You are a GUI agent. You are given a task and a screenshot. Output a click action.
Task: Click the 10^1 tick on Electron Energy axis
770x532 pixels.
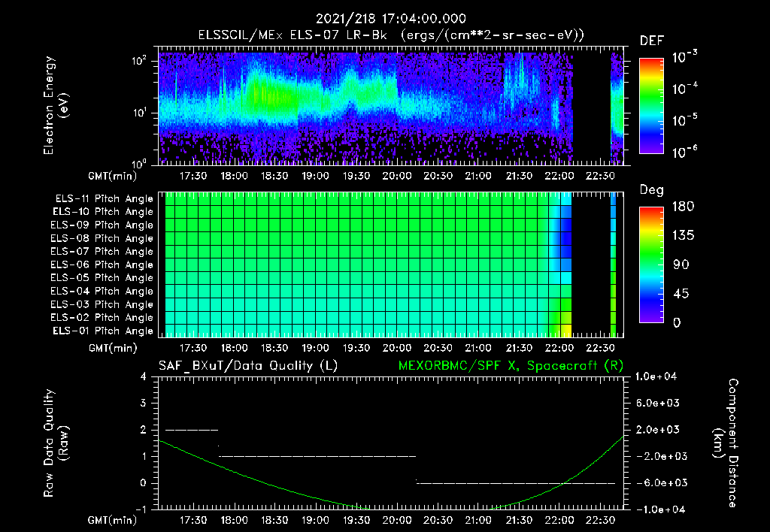tap(139, 113)
